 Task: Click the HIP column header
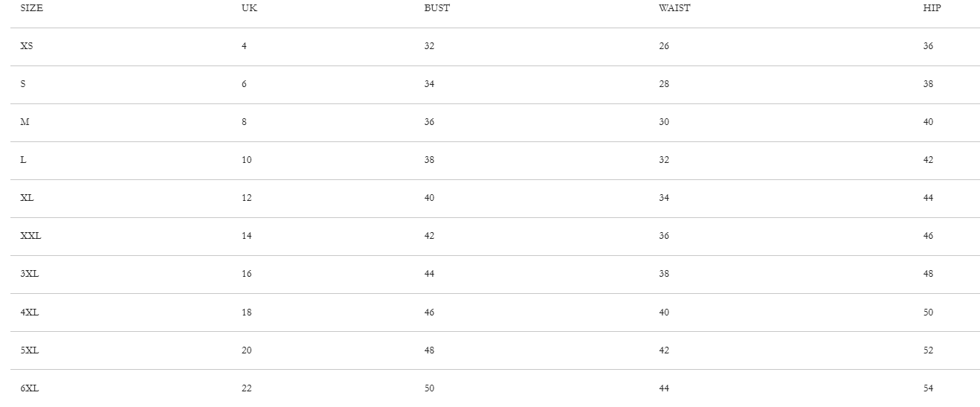click(932, 8)
